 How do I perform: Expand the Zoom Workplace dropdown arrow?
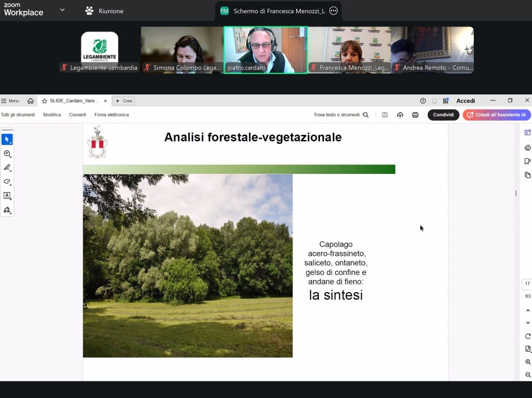(62, 10)
